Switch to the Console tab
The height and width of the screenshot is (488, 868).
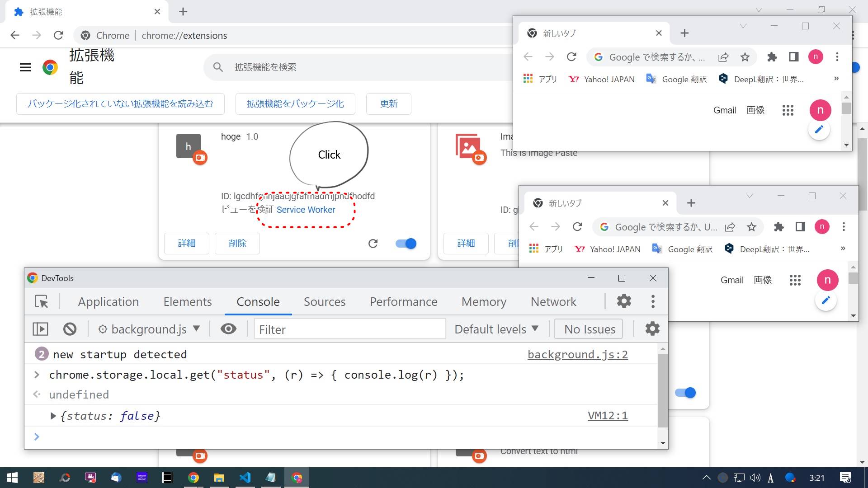(x=258, y=301)
